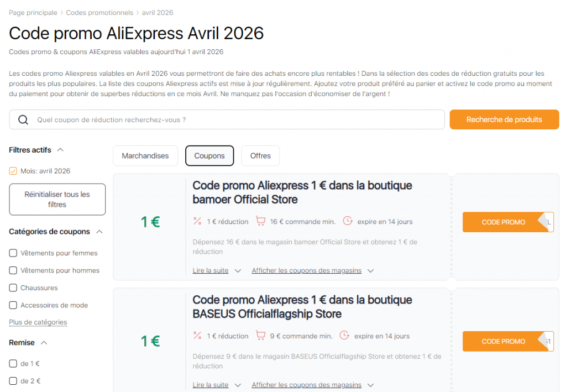Click the percent discount icon on bamoer coupon

(197, 221)
